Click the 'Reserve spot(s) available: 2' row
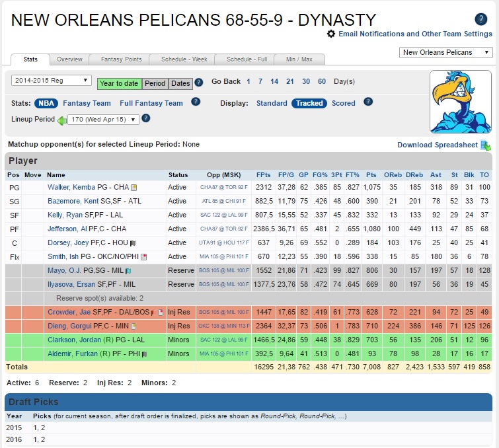 (x=249, y=298)
